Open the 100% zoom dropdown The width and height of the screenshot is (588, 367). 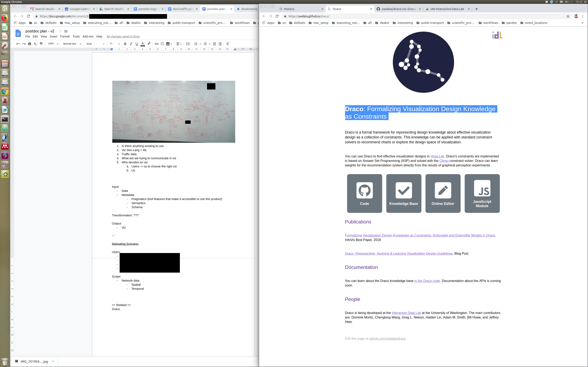(53, 44)
